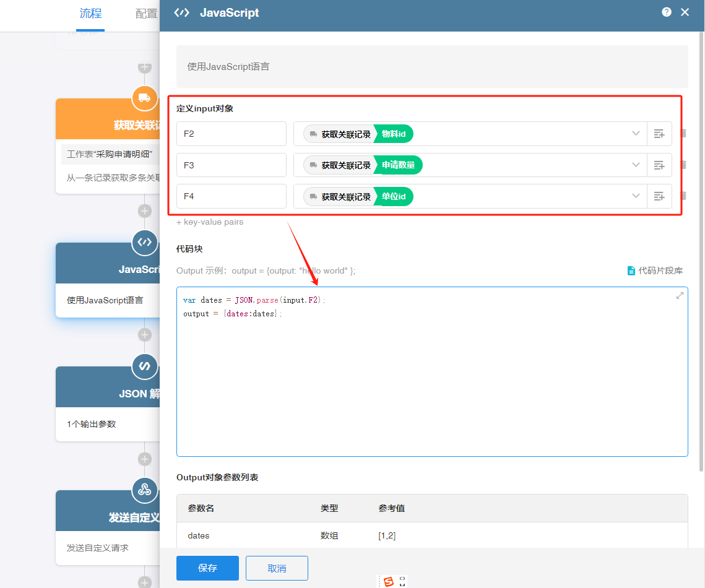Click the JavaScript node code icon
This screenshot has width=705, height=588.
click(x=144, y=242)
